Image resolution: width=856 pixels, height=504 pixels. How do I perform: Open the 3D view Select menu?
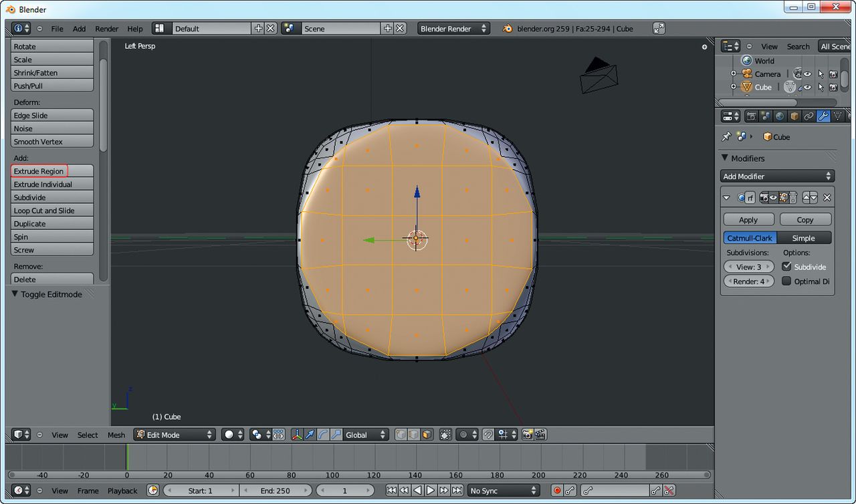[88, 434]
